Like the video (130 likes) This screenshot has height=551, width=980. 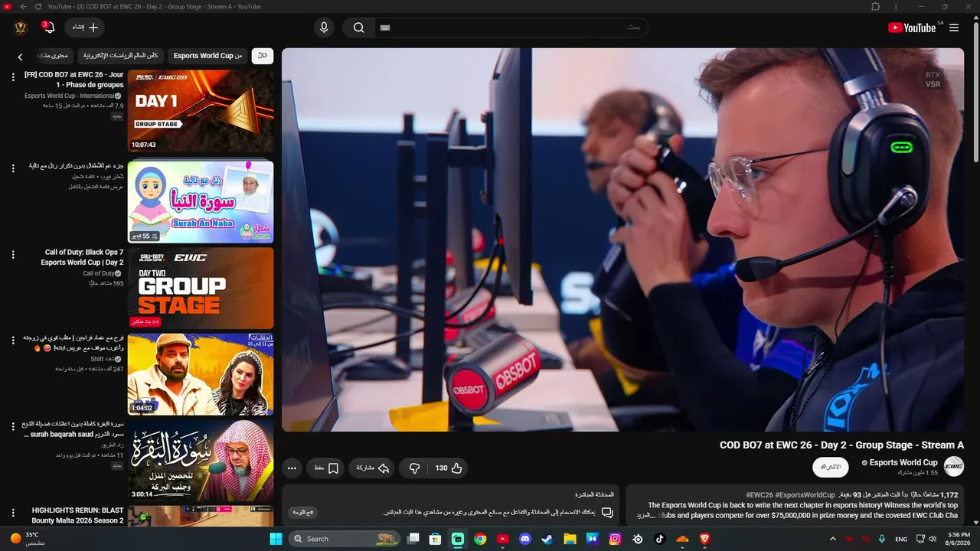pyautogui.click(x=449, y=468)
